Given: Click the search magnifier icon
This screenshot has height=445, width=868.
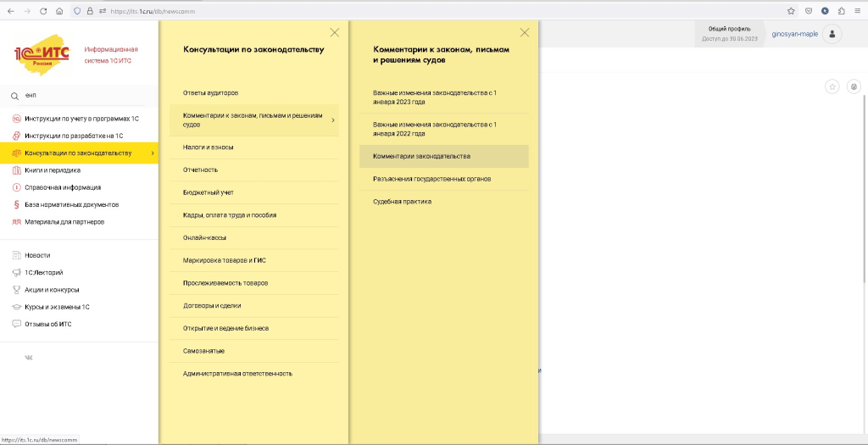Looking at the screenshot, I should pyautogui.click(x=15, y=97).
